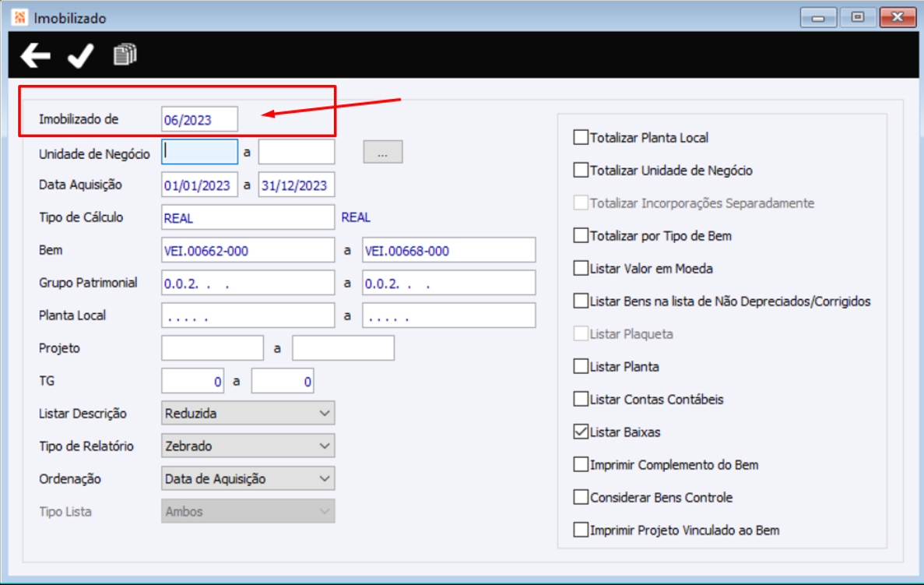Open the Tipo de Relatório dropdown
Image resolution: width=924 pixels, height=585 pixels.
pos(248,446)
